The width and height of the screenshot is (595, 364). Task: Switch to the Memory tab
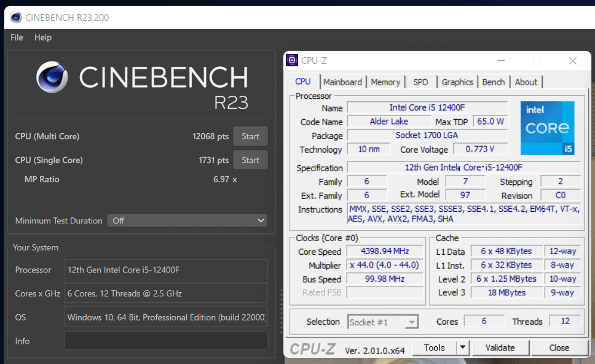click(385, 82)
